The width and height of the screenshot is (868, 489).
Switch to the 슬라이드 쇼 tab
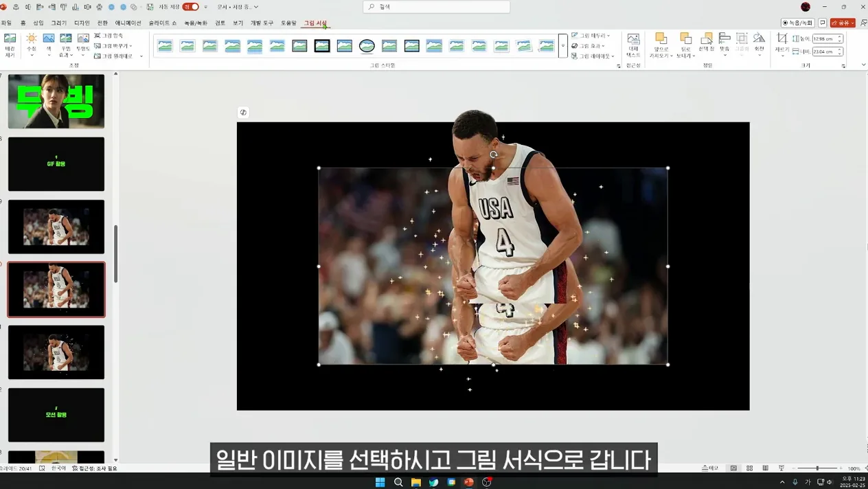click(x=163, y=23)
